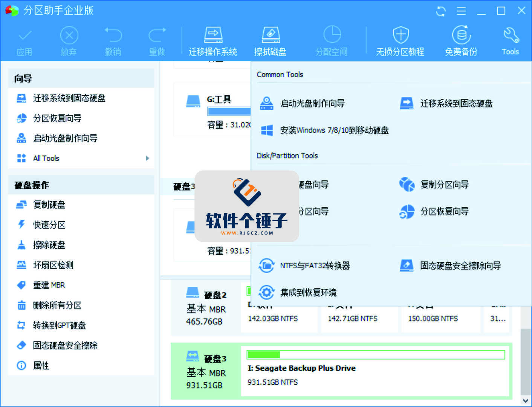Click the scrollbar down arrow
This screenshot has width=532, height=407.
coord(525,400)
